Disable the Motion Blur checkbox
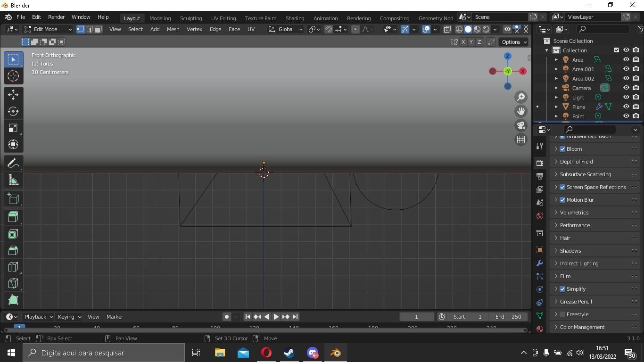This screenshot has height=362, width=644. pos(562,200)
